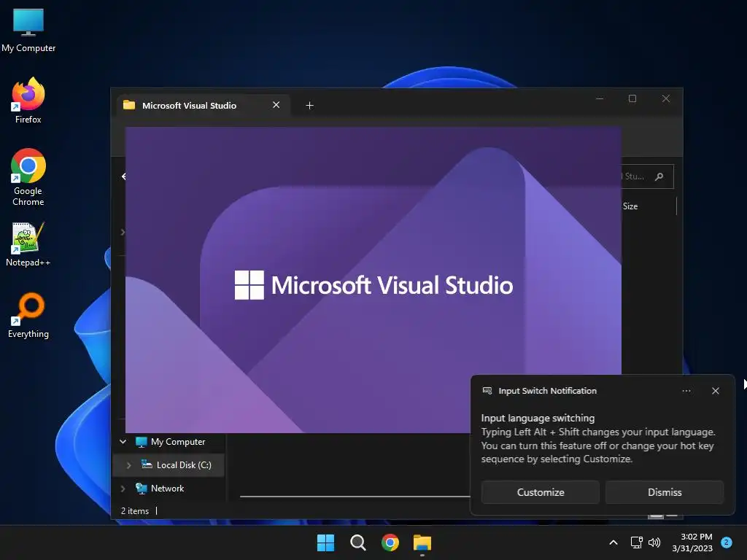Viewport: 747px width, 560px height.
Task: Dismiss the input language notification
Action: [x=665, y=492]
